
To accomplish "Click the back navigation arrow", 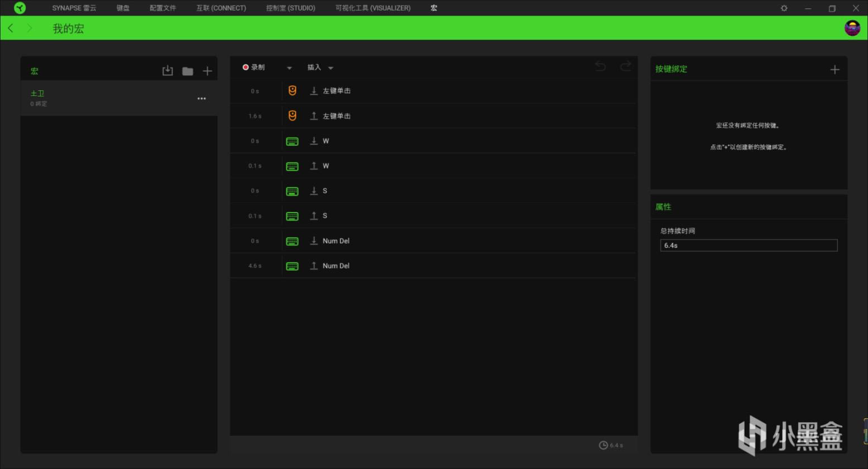I will 11,28.
